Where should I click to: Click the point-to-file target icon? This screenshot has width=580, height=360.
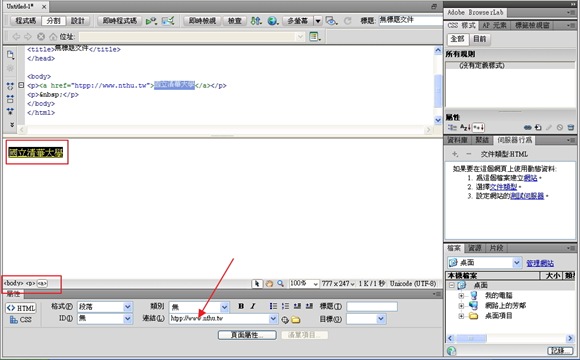click(x=285, y=320)
